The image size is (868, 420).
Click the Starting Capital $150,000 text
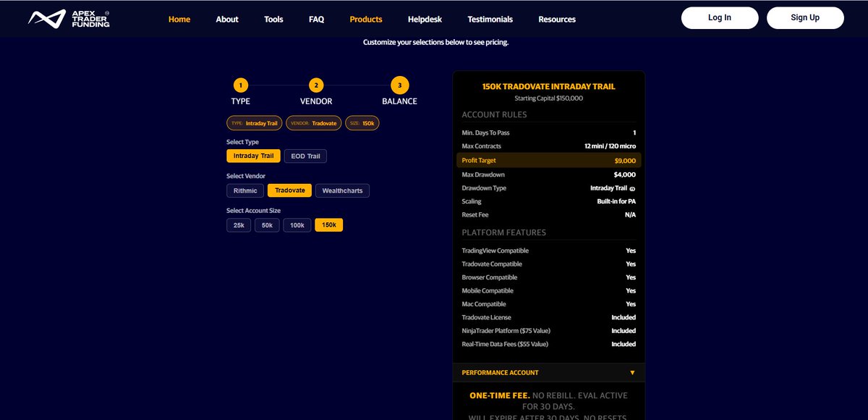[x=548, y=98]
